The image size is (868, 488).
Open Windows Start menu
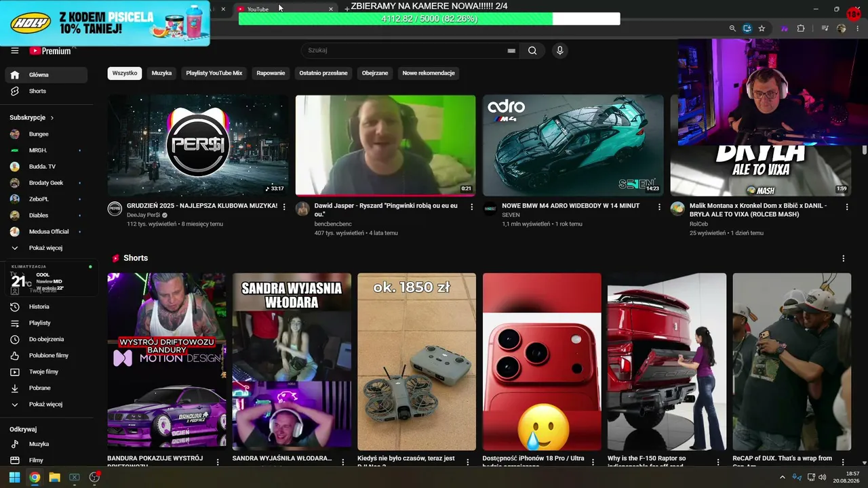tap(14, 477)
